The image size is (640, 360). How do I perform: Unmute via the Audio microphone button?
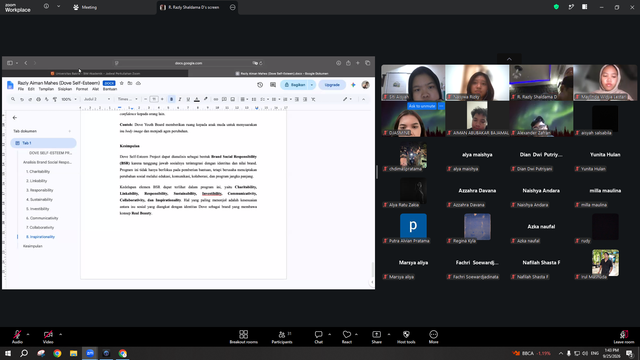(x=17, y=337)
